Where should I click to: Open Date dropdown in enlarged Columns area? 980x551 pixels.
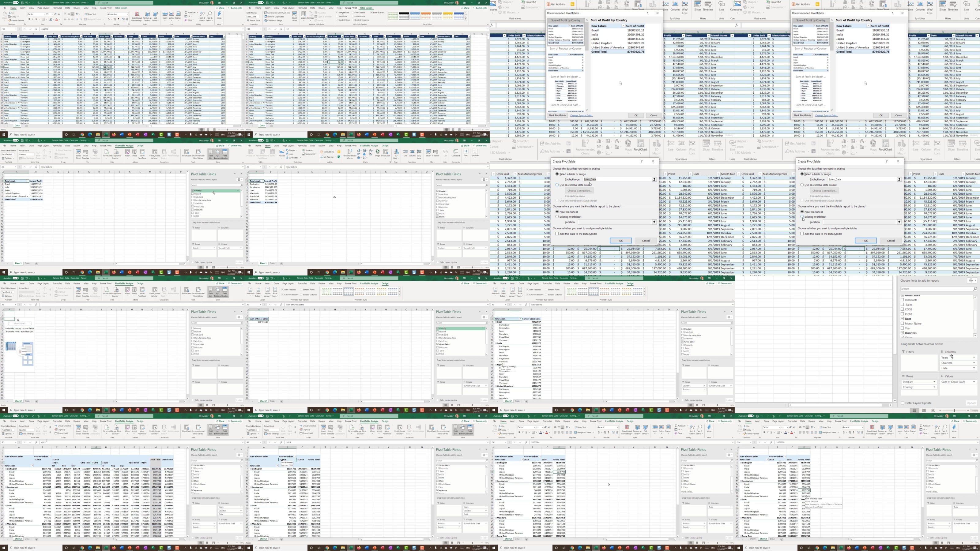pyautogui.click(x=974, y=368)
